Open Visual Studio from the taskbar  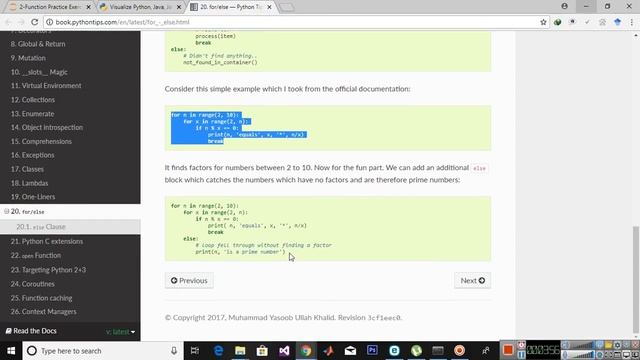tap(284, 351)
